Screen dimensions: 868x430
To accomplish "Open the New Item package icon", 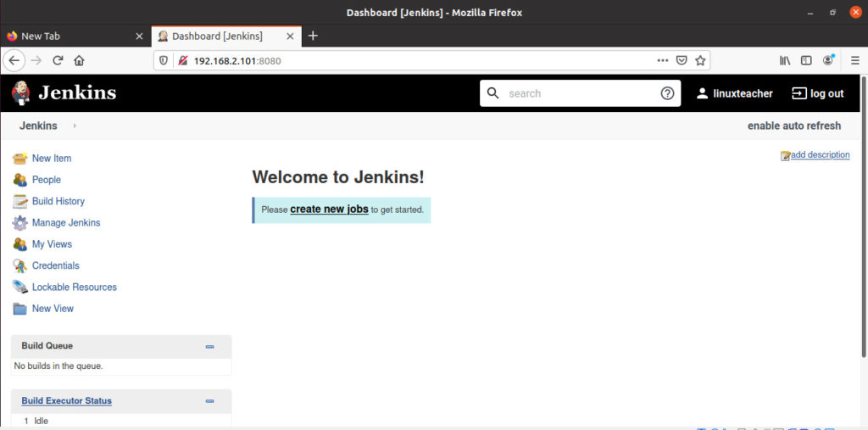I will (x=20, y=159).
